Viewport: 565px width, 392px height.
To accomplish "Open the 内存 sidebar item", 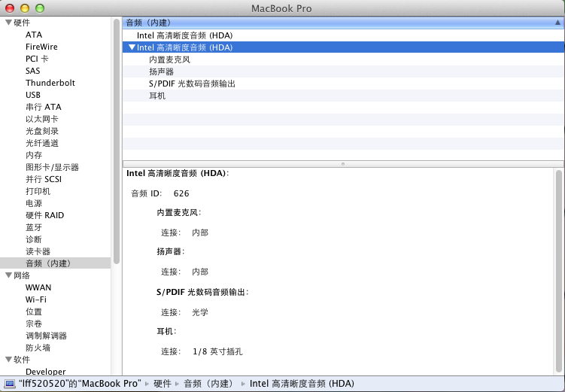I will pos(34,155).
